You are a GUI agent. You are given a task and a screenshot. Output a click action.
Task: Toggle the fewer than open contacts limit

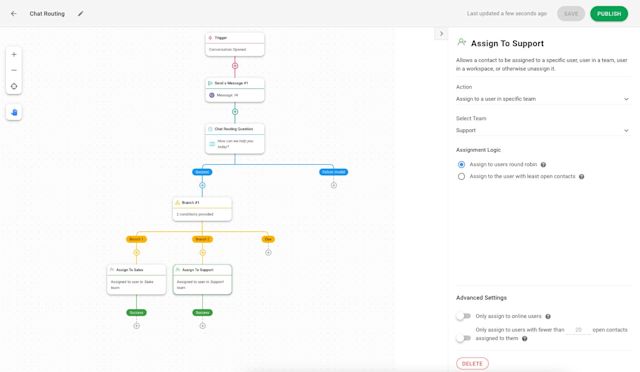463,338
